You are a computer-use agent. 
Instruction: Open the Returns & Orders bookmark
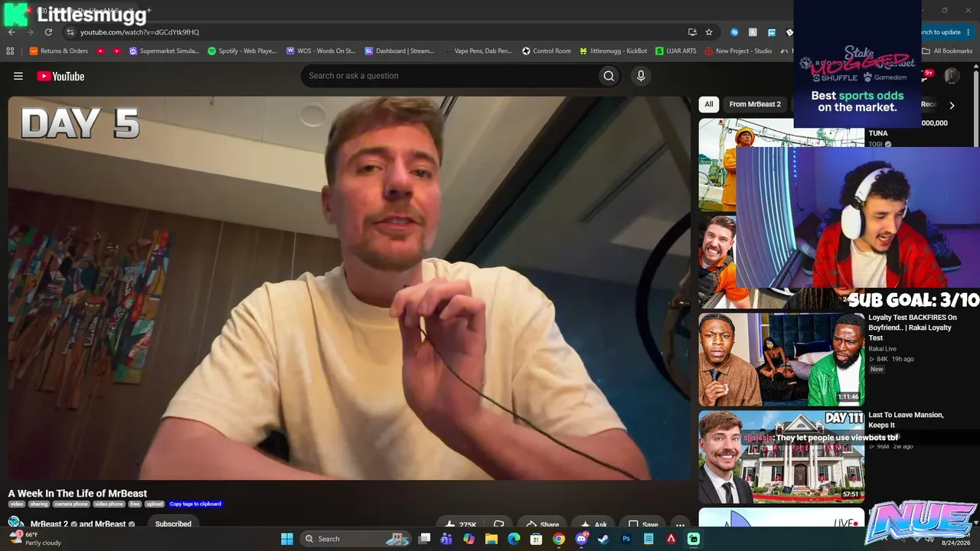[x=59, y=51]
